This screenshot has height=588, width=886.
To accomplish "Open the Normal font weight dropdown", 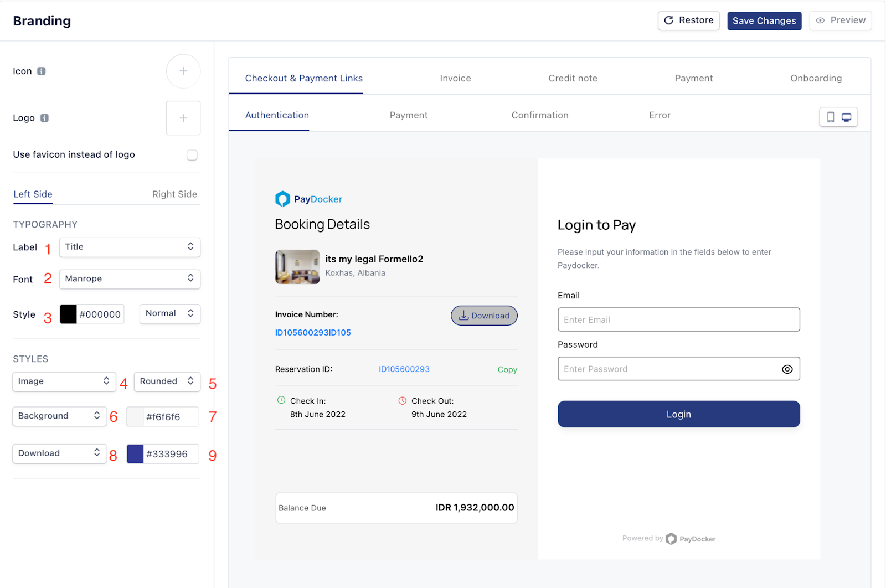I will coord(169,314).
